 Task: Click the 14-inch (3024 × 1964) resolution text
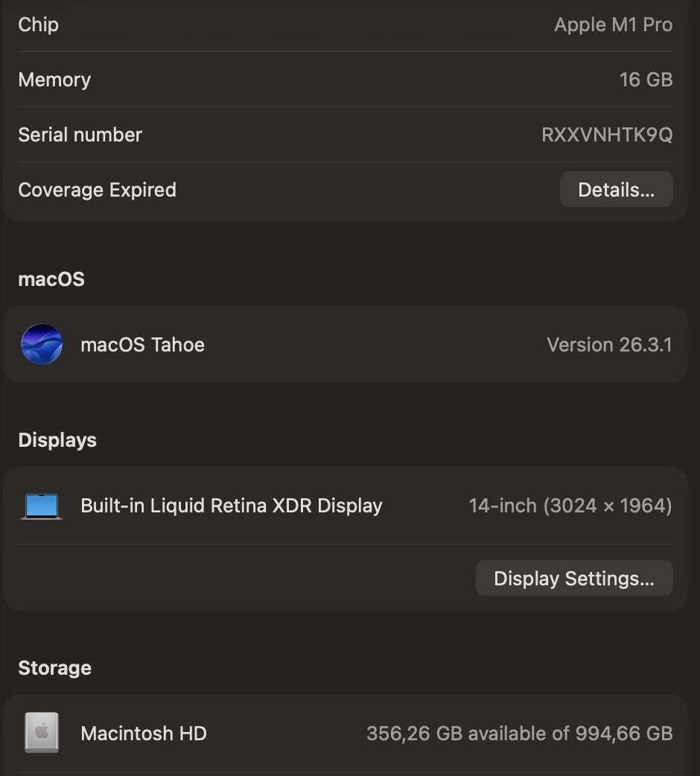pos(570,506)
